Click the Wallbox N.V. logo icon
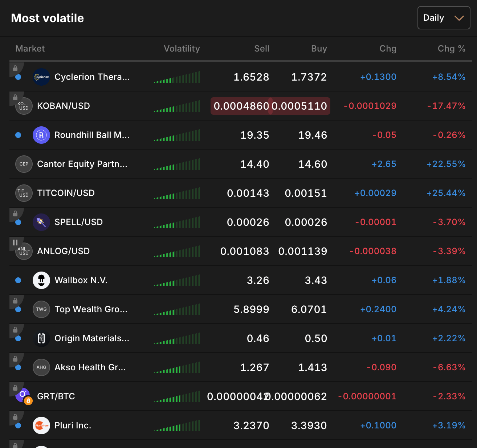The width and height of the screenshot is (477, 448). pos(41,280)
